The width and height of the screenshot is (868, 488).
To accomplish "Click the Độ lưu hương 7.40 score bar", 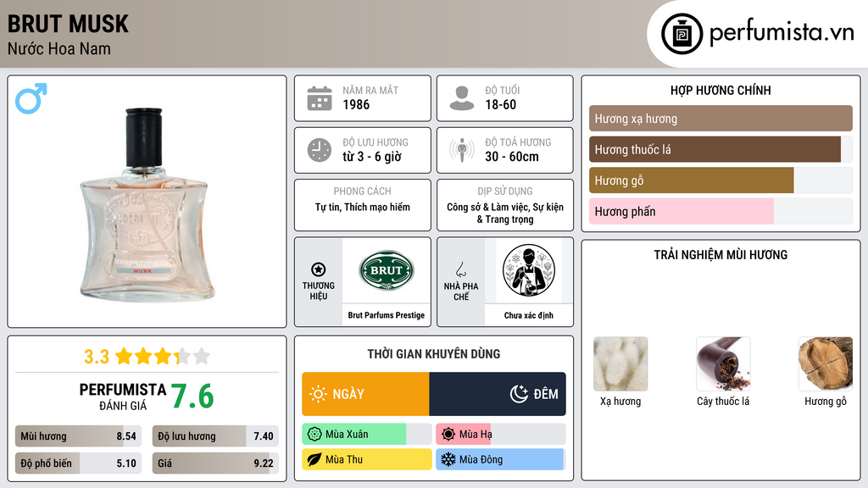I will [215, 436].
